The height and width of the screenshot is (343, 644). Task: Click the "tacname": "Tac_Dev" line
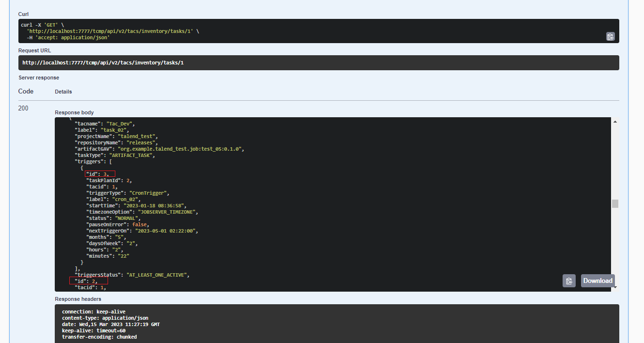coord(104,124)
